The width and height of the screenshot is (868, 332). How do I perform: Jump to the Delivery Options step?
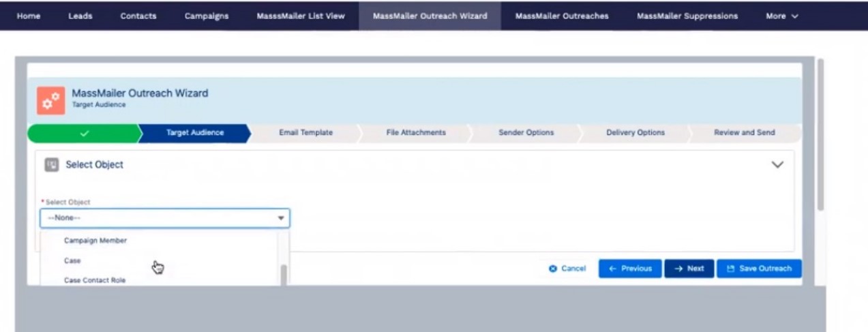[x=635, y=133]
